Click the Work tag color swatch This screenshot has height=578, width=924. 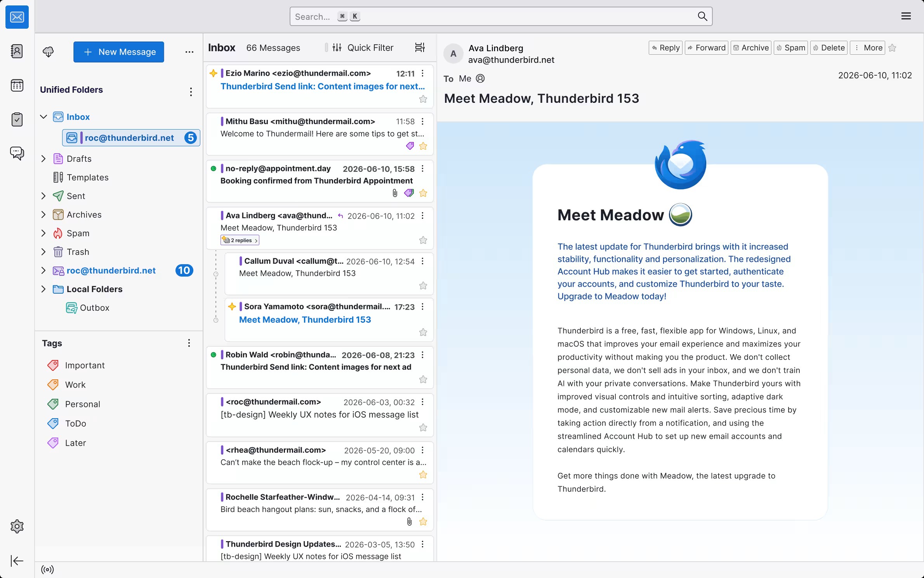53,385
